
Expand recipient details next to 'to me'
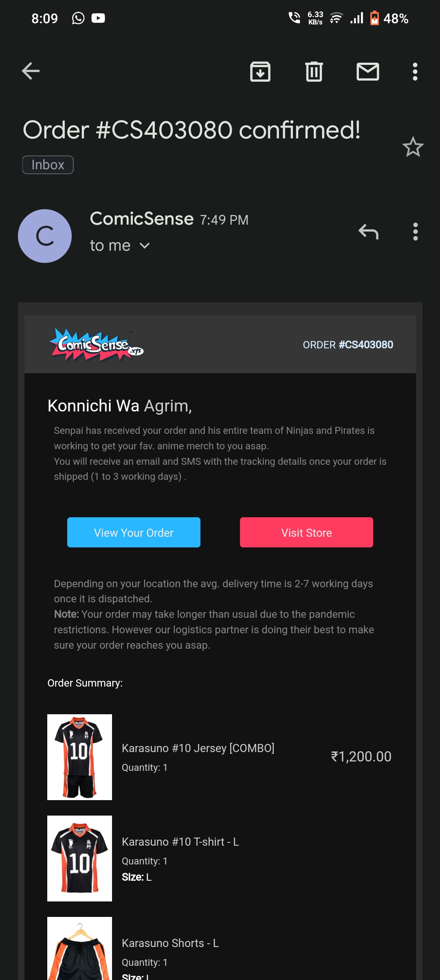coord(145,246)
